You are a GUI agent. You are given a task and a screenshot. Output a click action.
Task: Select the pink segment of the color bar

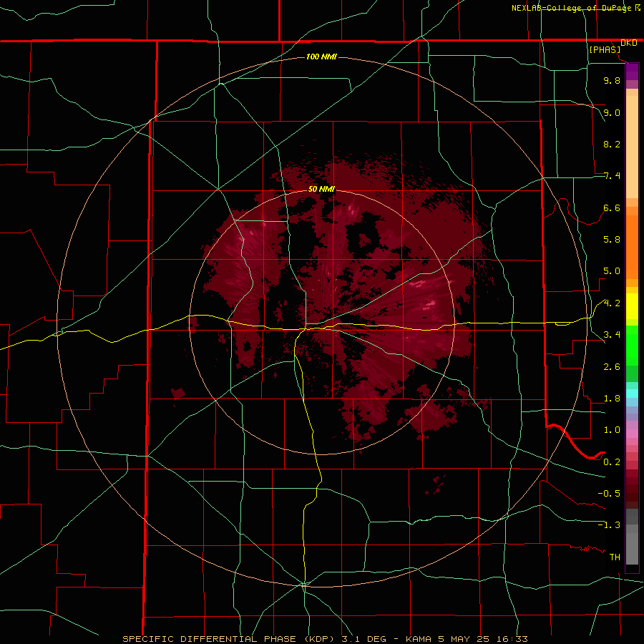(632, 434)
